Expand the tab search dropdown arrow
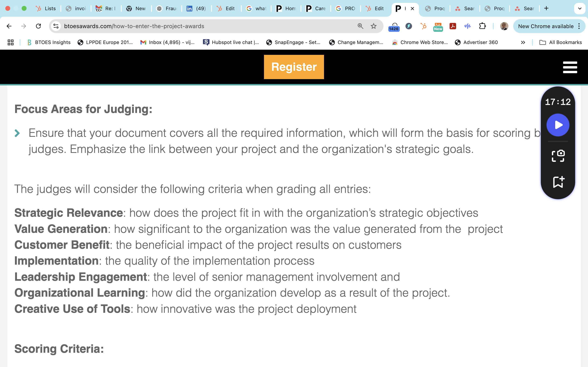The width and height of the screenshot is (588, 367). tap(580, 9)
